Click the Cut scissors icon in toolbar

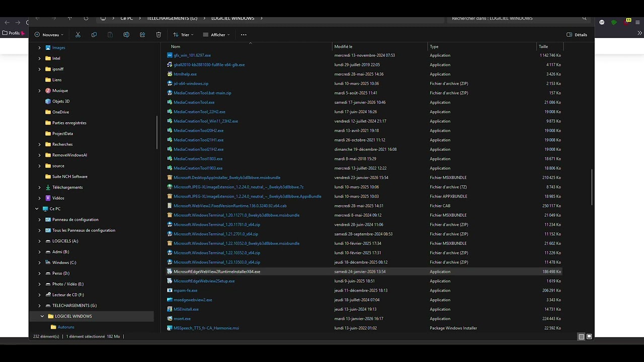78,35
